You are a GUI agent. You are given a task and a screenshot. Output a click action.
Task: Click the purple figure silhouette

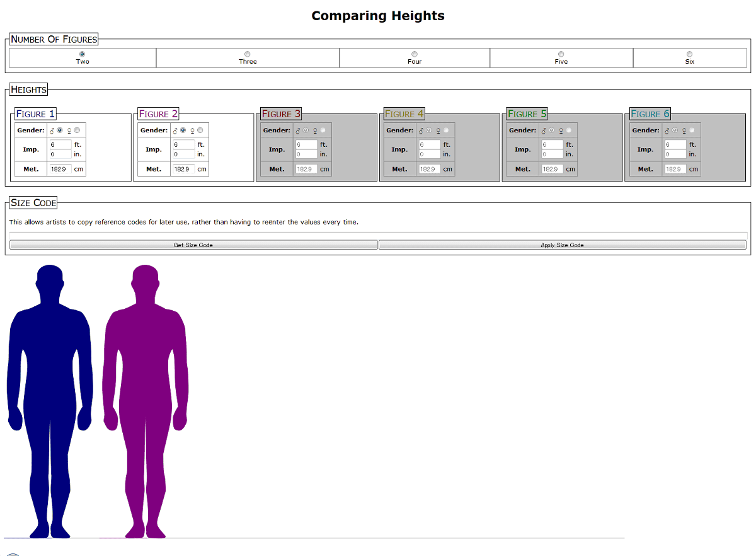(146, 378)
